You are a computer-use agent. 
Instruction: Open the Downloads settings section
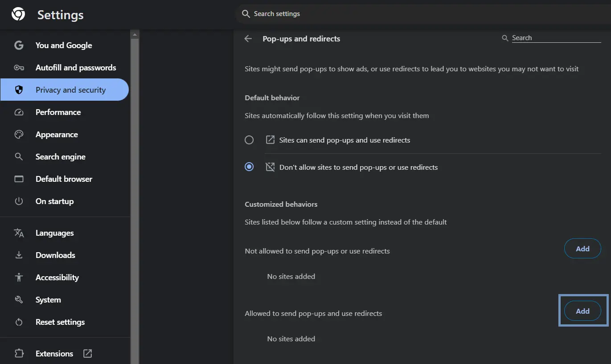coord(55,255)
